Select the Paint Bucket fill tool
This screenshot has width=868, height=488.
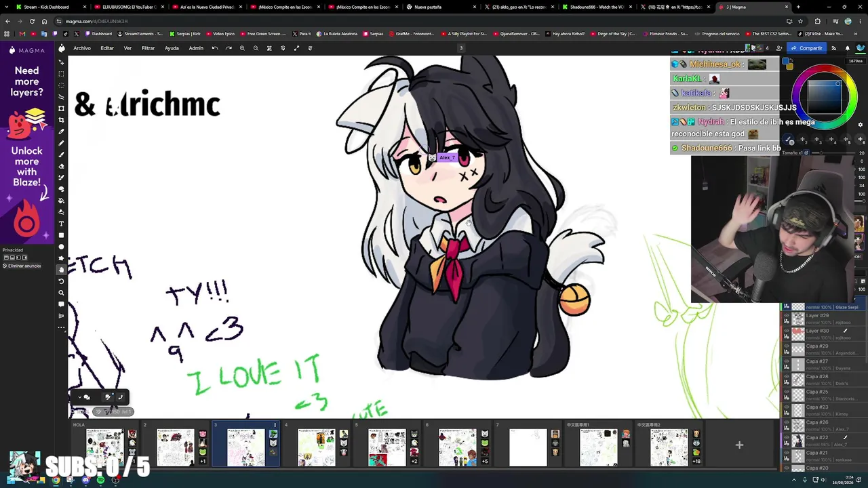pyautogui.click(x=61, y=201)
